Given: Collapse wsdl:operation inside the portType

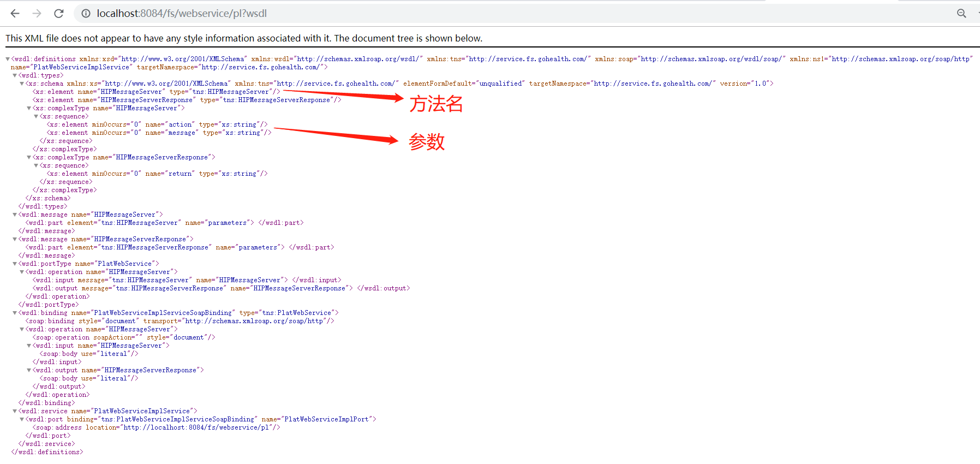Looking at the screenshot, I should (x=22, y=272).
